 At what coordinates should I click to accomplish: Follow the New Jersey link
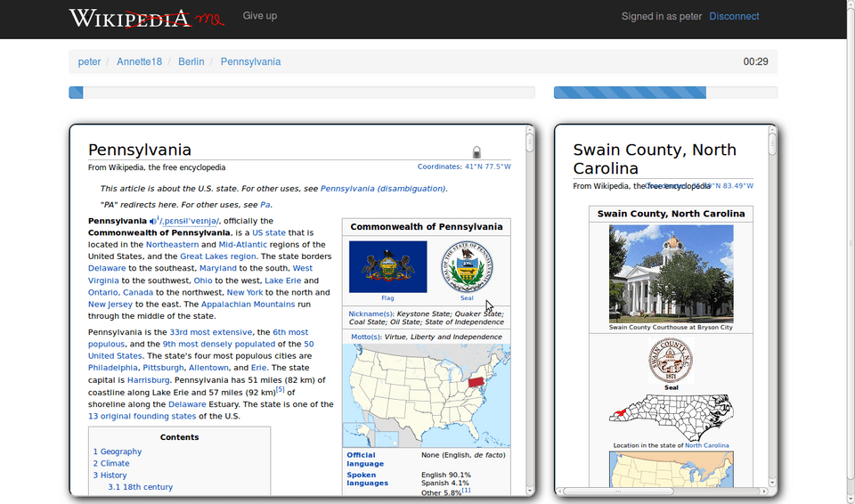[x=110, y=305]
